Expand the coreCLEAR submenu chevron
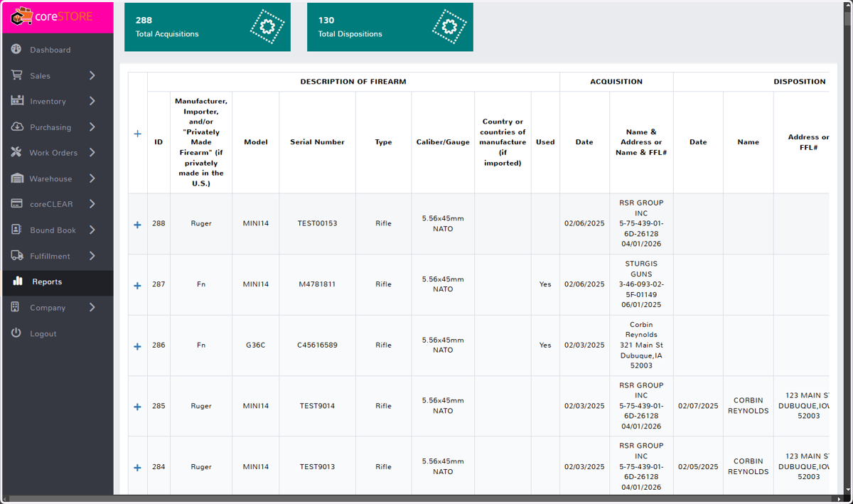This screenshot has height=504, width=853. tap(92, 204)
